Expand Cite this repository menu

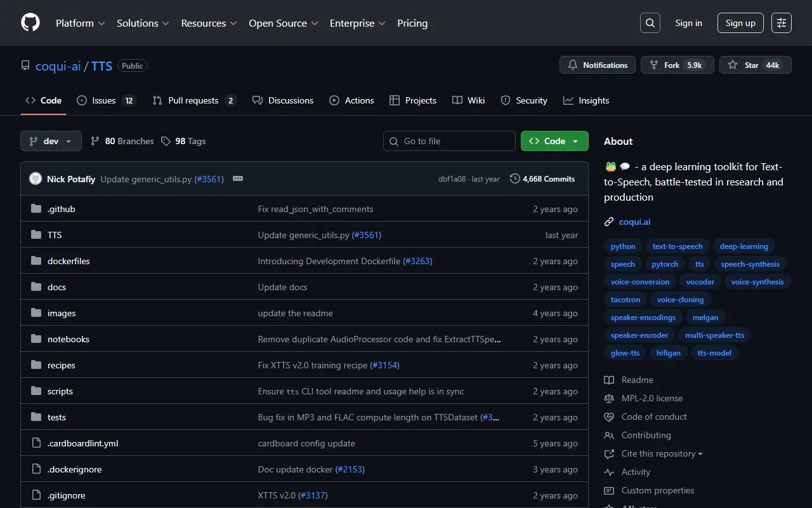[662, 453]
